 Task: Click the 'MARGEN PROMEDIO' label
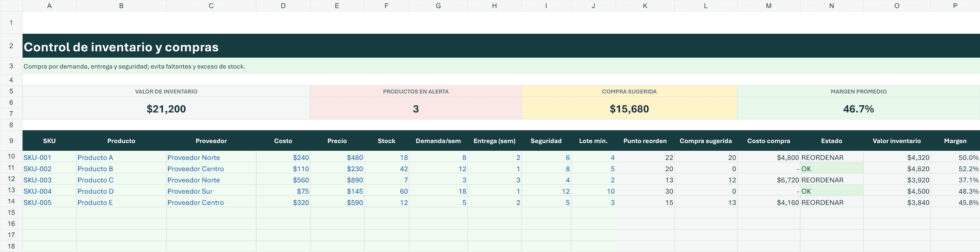(x=858, y=91)
